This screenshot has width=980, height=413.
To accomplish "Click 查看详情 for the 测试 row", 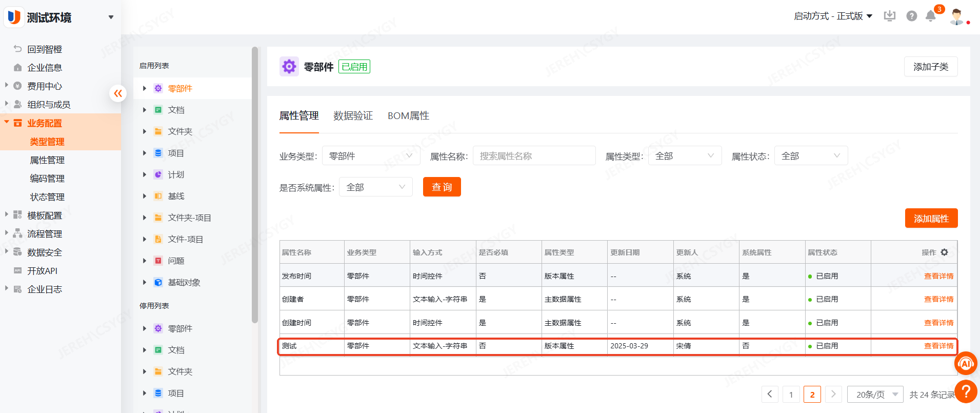I will pyautogui.click(x=938, y=346).
